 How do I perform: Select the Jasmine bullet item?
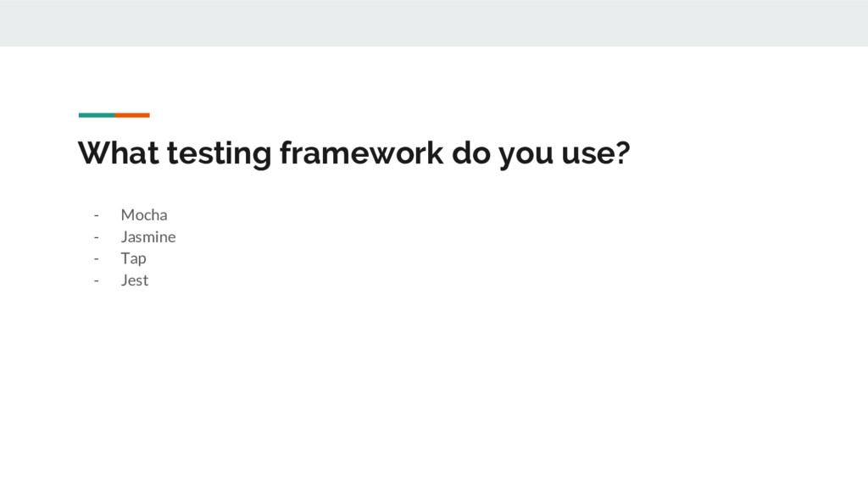[x=148, y=237]
